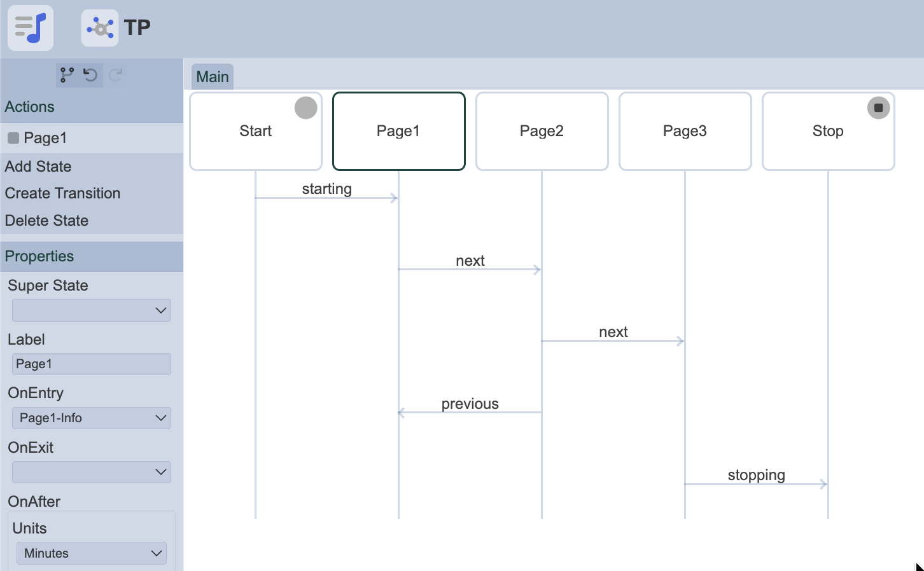Screen dimensions: 924x571
Task: Click the branch icon in the toolbar
Action: (67, 75)
